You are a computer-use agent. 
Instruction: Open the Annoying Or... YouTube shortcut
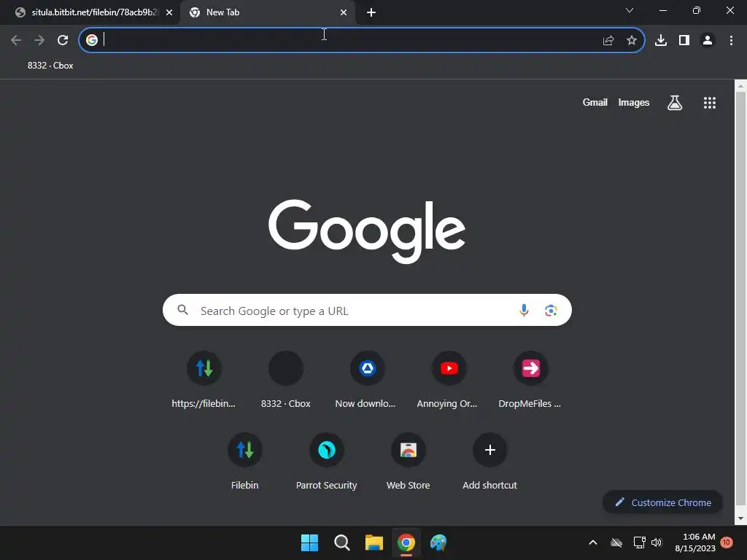pos(449,379)
